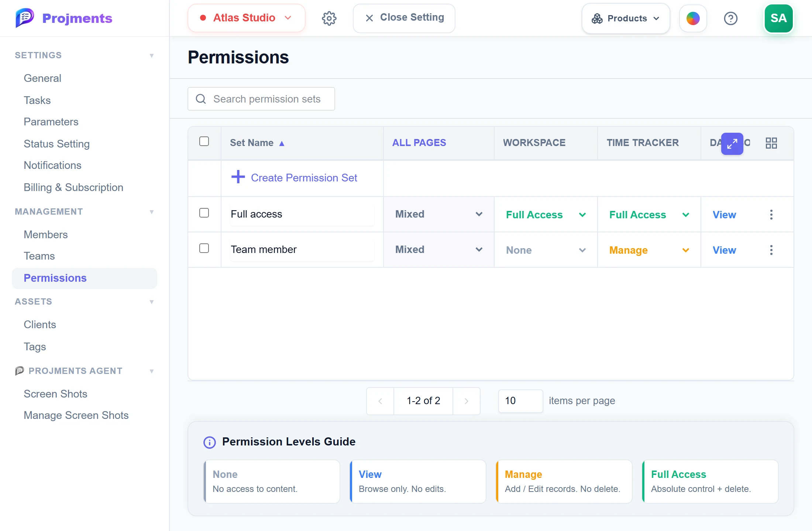Screen dimensions: 812x531
Task: Open three-dot menu for Team member row
Action: coord(771,250)
